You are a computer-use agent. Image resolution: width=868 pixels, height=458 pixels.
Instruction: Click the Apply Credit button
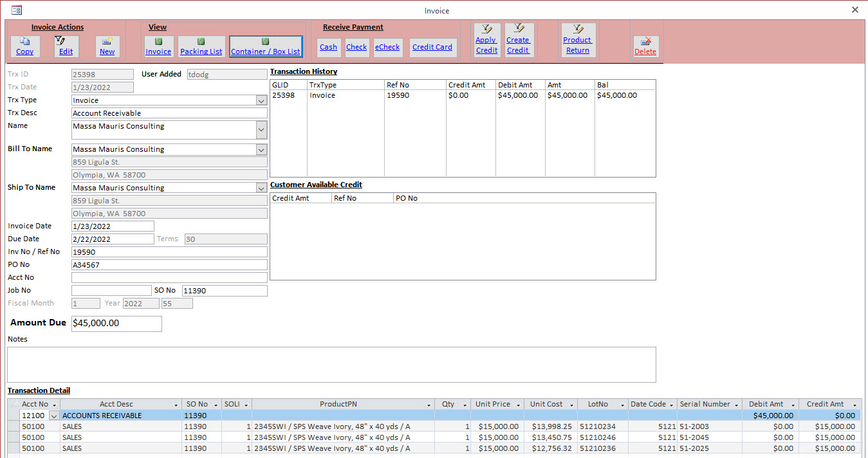(x=486, y=40)
